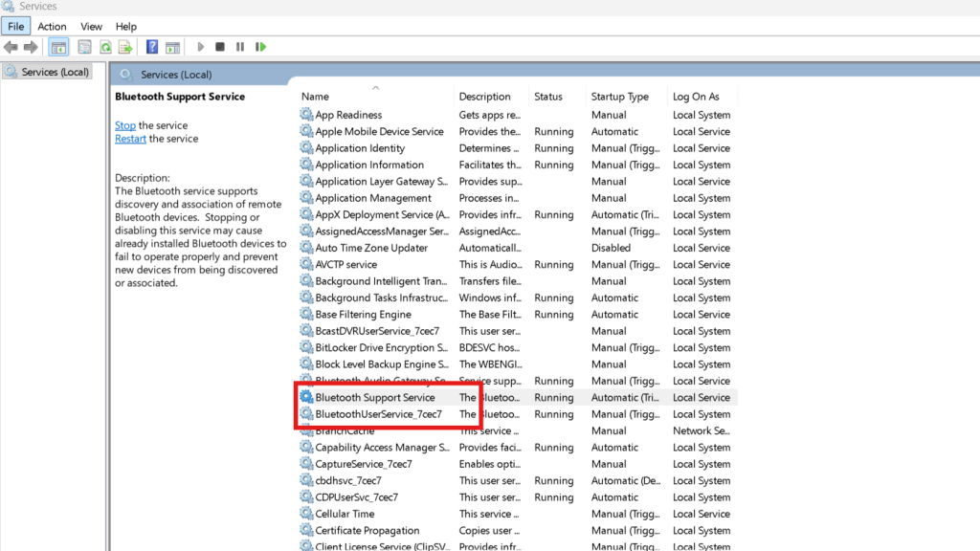Restart the service using the restart toolbar icon

coord(260,46)
